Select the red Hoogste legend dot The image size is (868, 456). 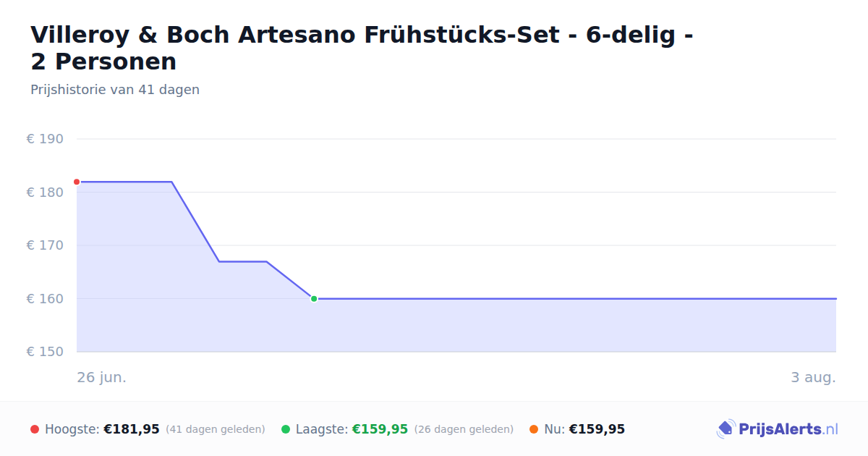[x=35, y=429]
